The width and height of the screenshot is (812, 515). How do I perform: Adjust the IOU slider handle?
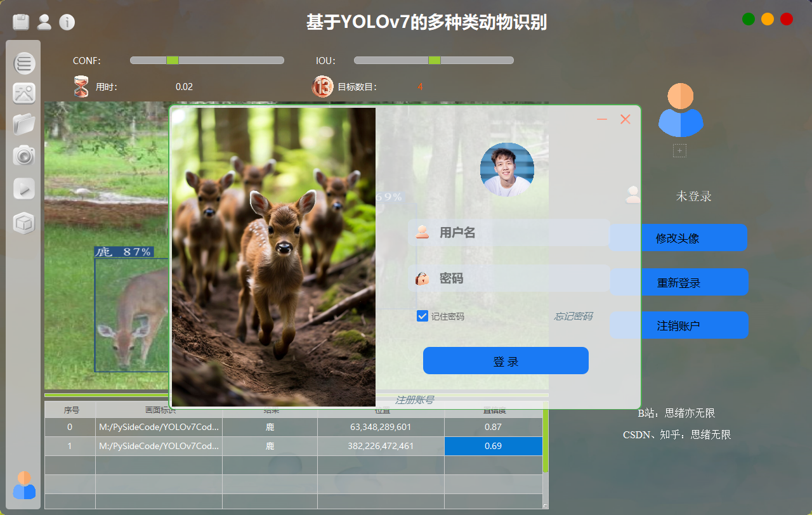point(434,60)
